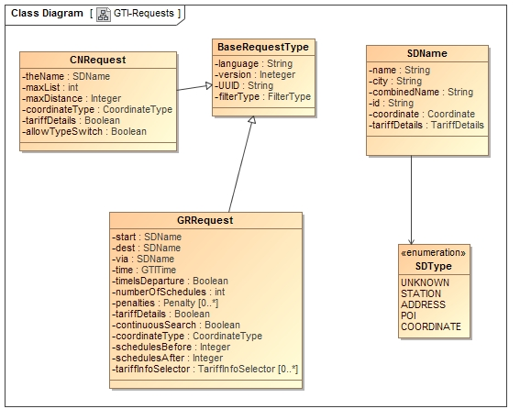Click the Class Diagram frame title
The image size is (520, 420).
click(x=47, y=13)
